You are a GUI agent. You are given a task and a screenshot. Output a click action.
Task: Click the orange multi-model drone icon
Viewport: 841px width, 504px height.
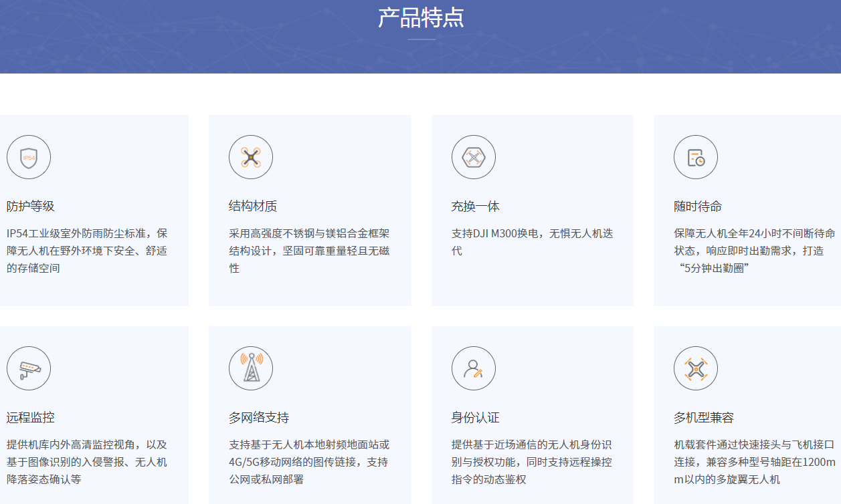[696, 368]
